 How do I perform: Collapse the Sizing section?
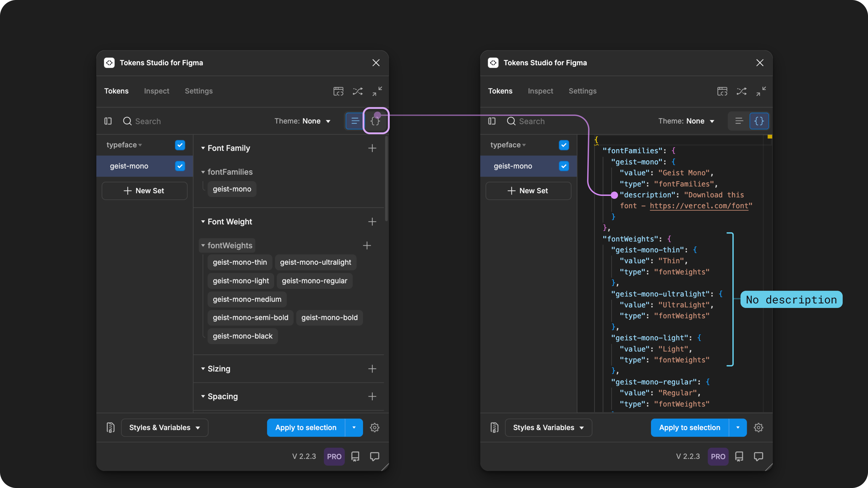coord(203,369)
